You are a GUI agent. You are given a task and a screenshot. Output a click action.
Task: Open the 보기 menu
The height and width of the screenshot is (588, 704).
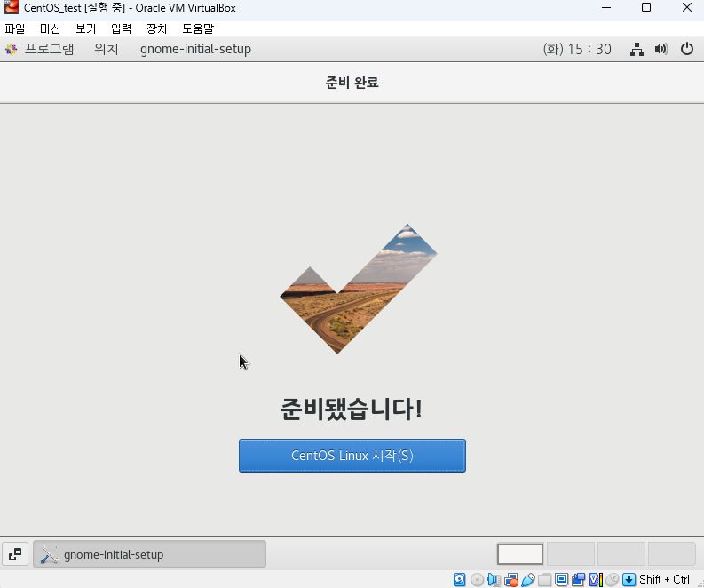[x=86, y=28]
